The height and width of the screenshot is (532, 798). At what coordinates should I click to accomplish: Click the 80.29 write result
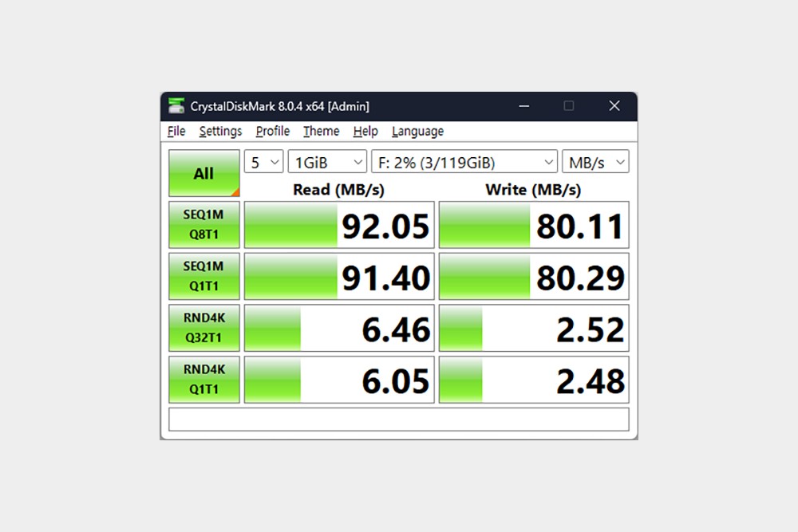coord(534,276)
